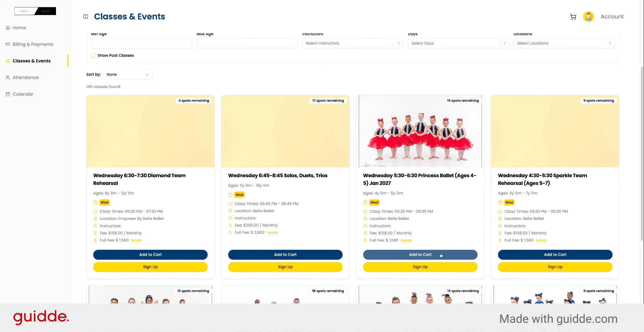The image size is (644, 332).
Task: Open Attendance in the sidebar
Action: (25, 78)
